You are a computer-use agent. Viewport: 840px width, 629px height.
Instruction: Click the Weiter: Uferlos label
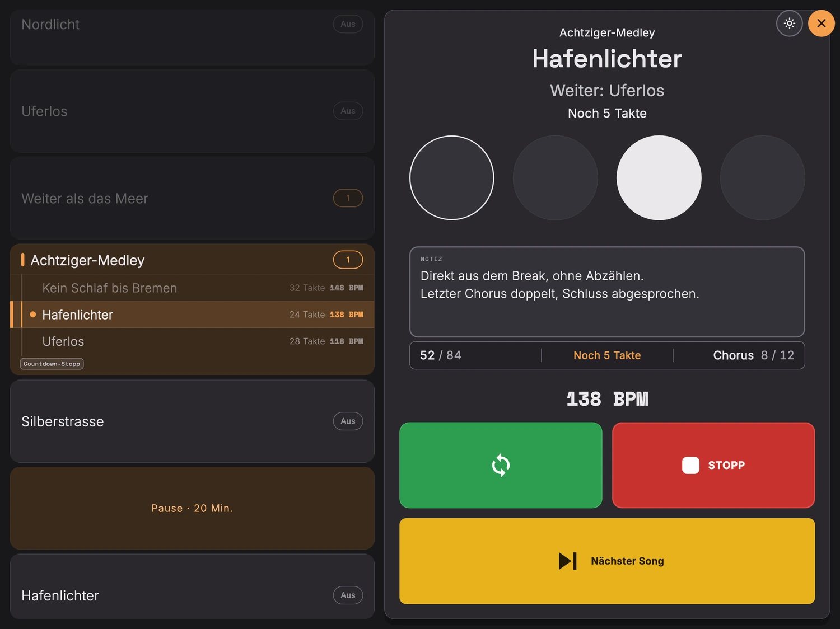607,91
